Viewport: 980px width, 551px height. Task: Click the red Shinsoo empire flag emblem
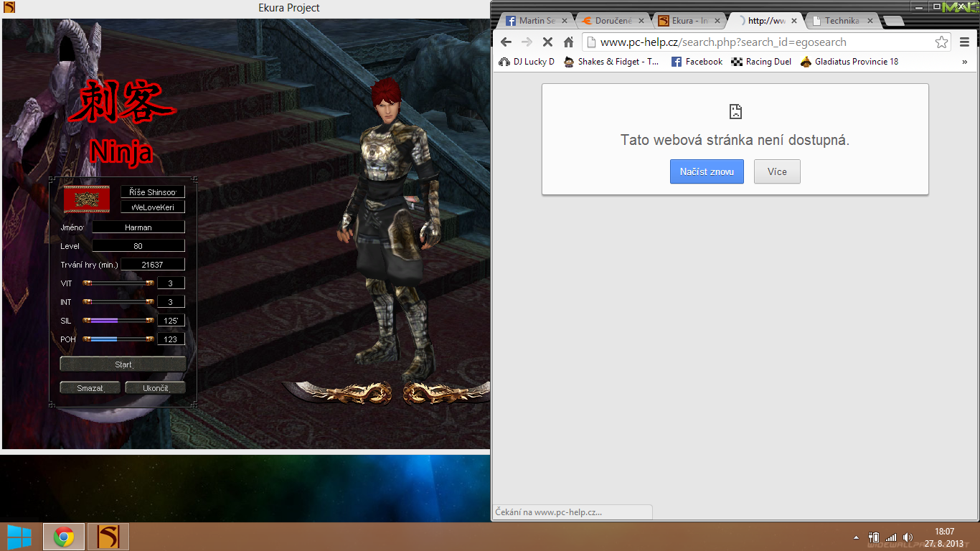coord(87,199)
